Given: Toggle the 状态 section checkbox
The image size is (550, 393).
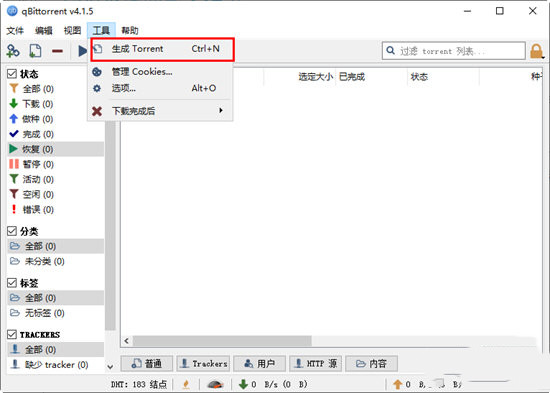Looking at the screenshot, I should pyautogui.click(x=12, y=74).
